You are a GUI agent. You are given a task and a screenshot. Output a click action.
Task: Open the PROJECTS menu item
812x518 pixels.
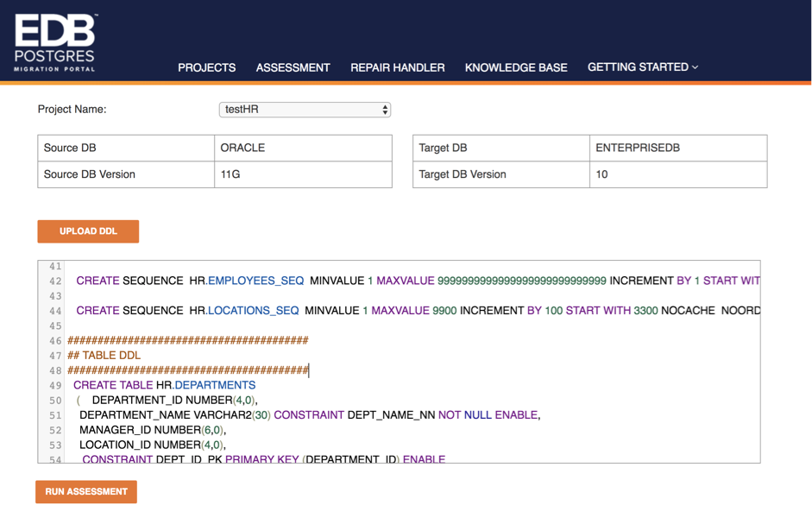pyautogui.click(x=206, y=67)
